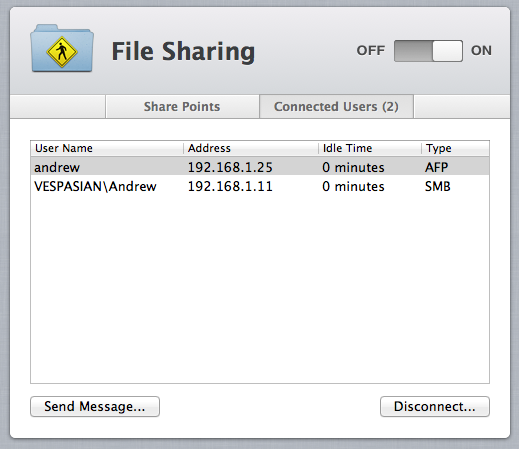Sort by the User Name column header
The image size is (519, 449).
(107, 148)
